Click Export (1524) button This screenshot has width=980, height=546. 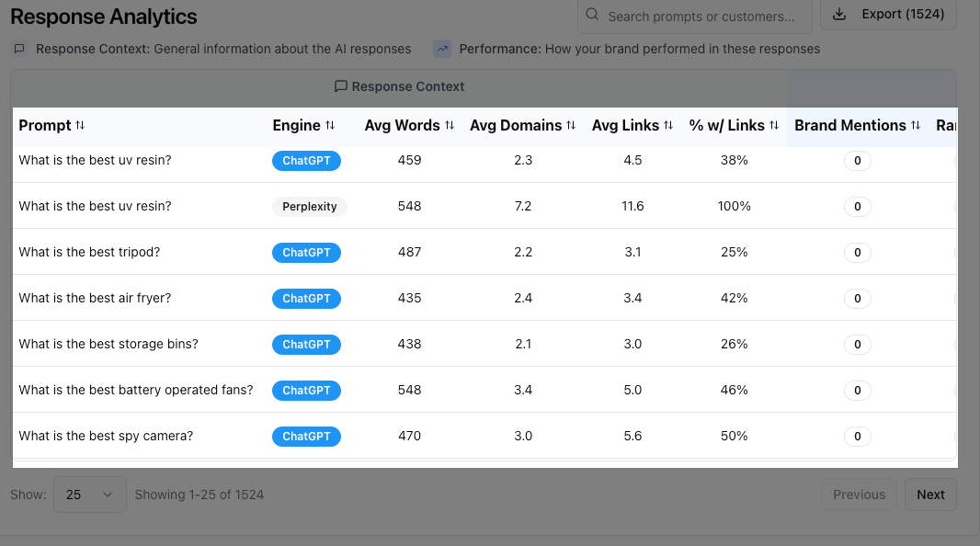(x=887, y=15)
